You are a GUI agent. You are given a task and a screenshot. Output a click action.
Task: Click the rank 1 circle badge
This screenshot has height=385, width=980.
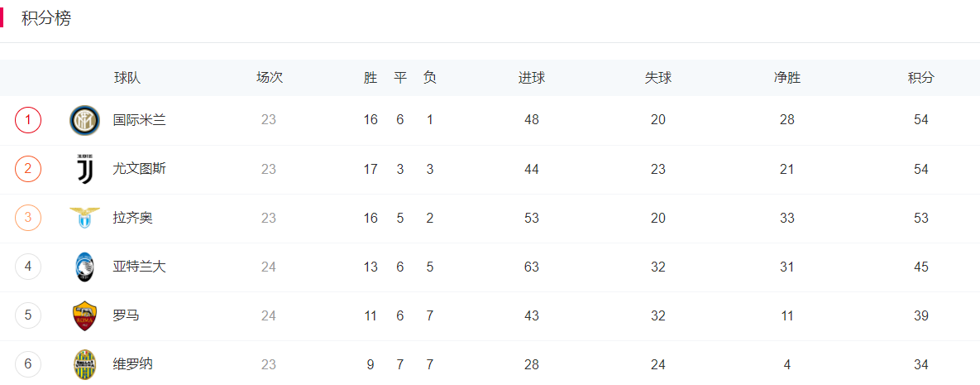pos(28,120)
